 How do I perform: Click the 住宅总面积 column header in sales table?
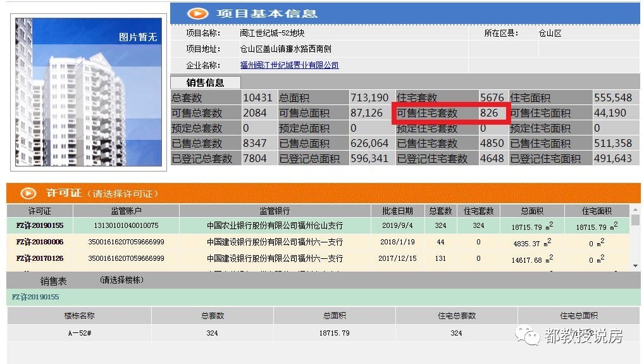(x=579, y=316)
